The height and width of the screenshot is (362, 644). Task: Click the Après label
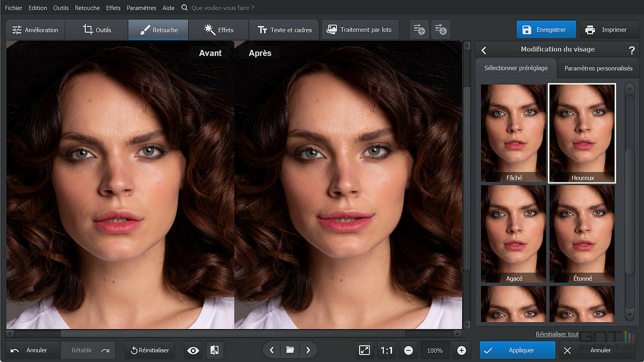[260, 53]
